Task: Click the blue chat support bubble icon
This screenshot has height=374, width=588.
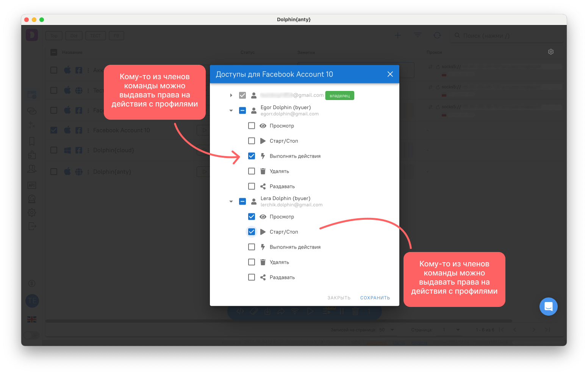Action: tap(548, 307)
